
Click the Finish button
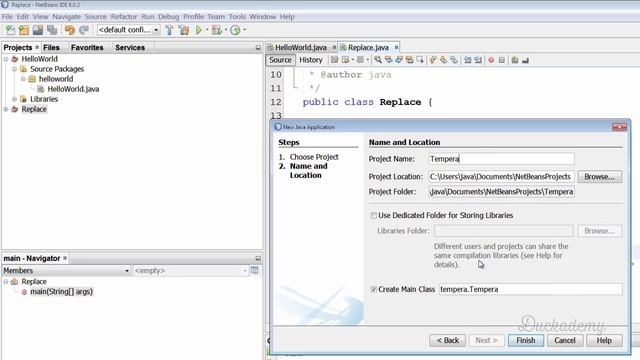[x=526, y=340]
